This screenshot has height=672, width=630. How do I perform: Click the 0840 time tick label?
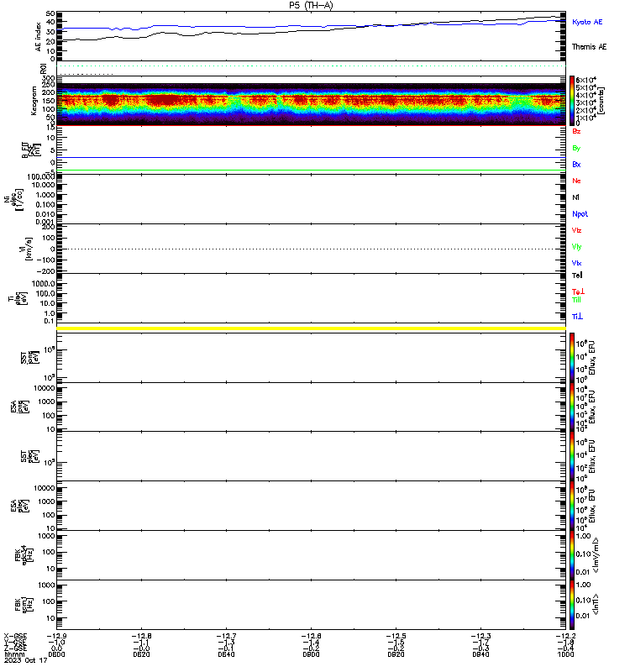pos(226,654)
